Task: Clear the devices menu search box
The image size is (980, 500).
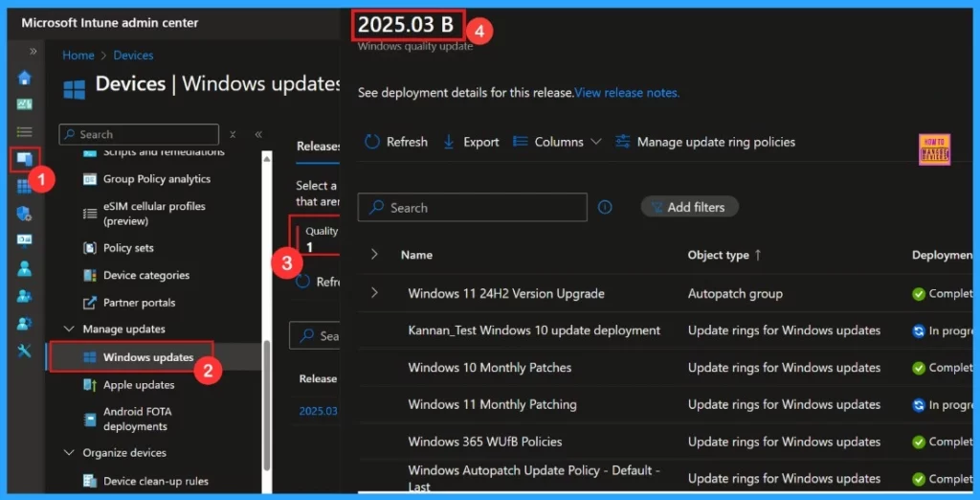Action: [x=233, y=134]
